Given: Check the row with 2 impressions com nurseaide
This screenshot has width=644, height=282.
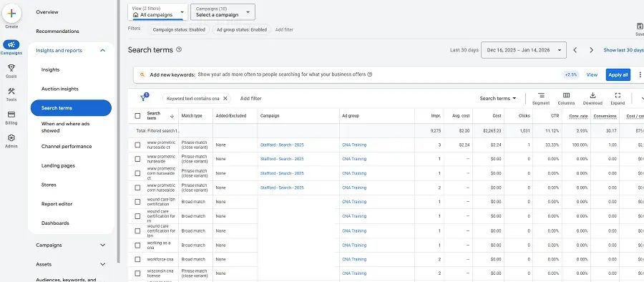Looking at the screenshot, I should pos(137,188).
